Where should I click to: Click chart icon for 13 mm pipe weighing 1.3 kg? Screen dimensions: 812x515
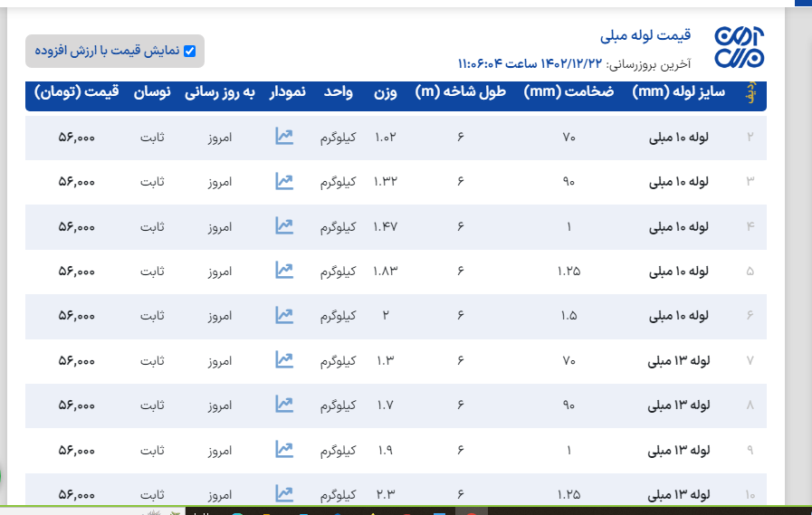click(x=284, y=360)
